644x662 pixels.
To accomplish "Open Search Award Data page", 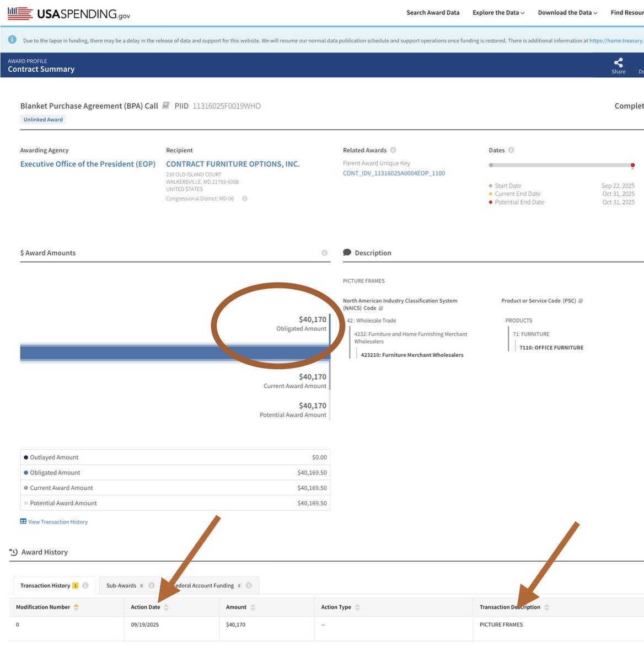I will [433, 13].
